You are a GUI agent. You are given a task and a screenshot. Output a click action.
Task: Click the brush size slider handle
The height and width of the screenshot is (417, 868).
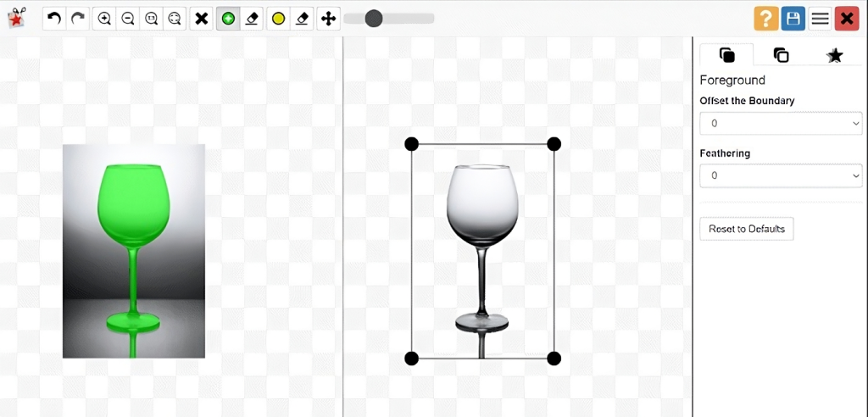point(374,19)
